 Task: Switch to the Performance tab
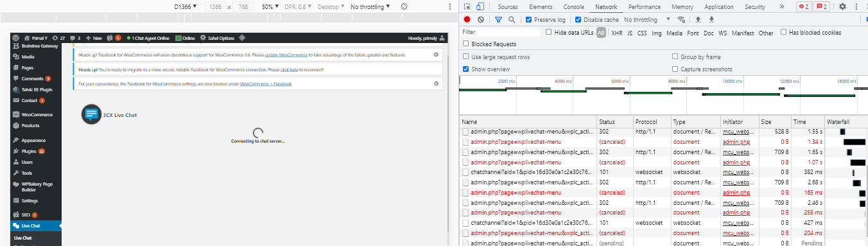pos(645,6)
